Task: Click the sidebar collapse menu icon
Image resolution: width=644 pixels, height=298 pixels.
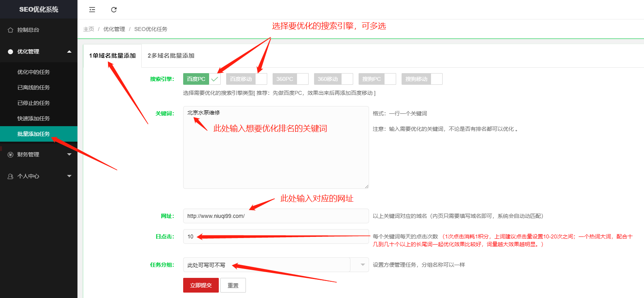Action: click(x=92, y=10)
